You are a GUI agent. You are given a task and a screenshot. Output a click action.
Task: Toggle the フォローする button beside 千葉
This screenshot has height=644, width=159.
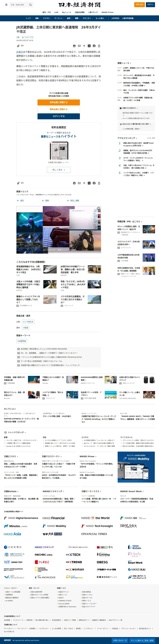[x=27, y=37]
